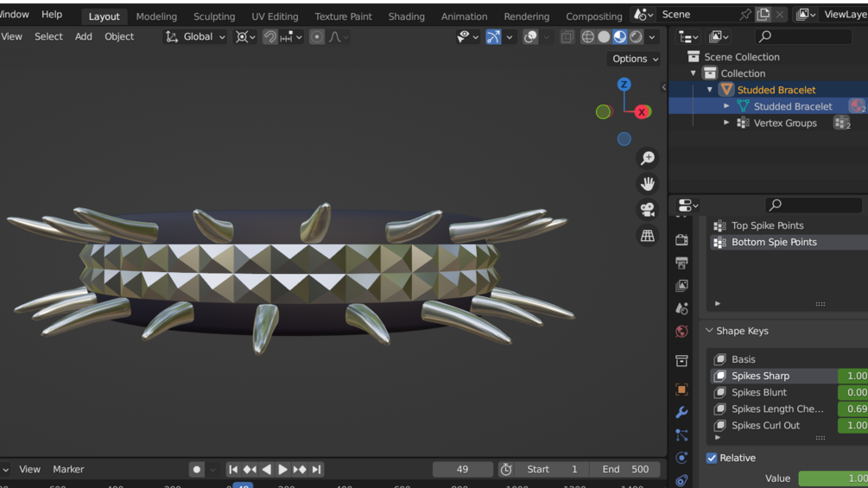Click the play reverse button
Screen dimensions: 868x488
(x=266, y=469)
